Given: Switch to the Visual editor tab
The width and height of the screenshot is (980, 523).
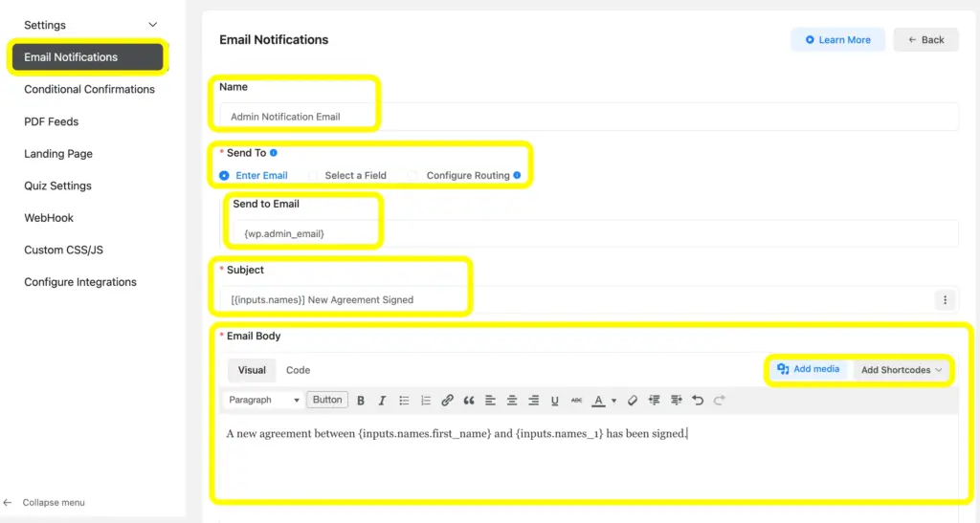Looking at the screenshot, I should click(x=252, y=370).
